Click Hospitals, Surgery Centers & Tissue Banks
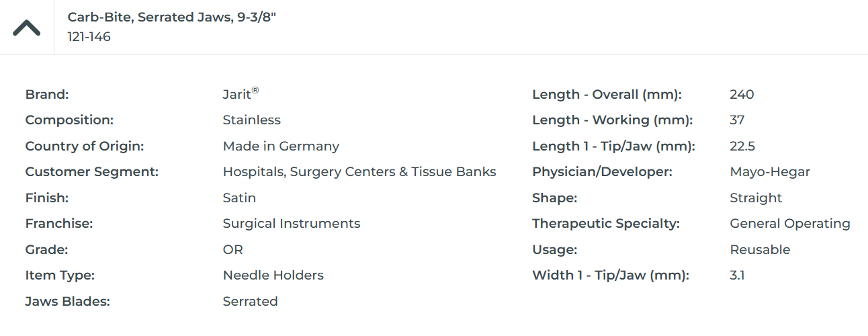 359,172
